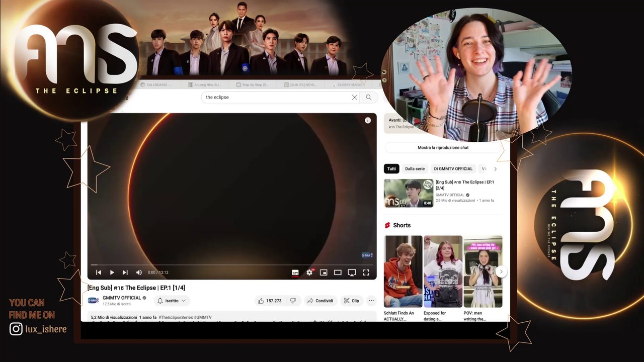Viewport: 644px width, 362px height.
Task: Share the video via Condividi
Action: pyautogui.click(x=320, y=301)
